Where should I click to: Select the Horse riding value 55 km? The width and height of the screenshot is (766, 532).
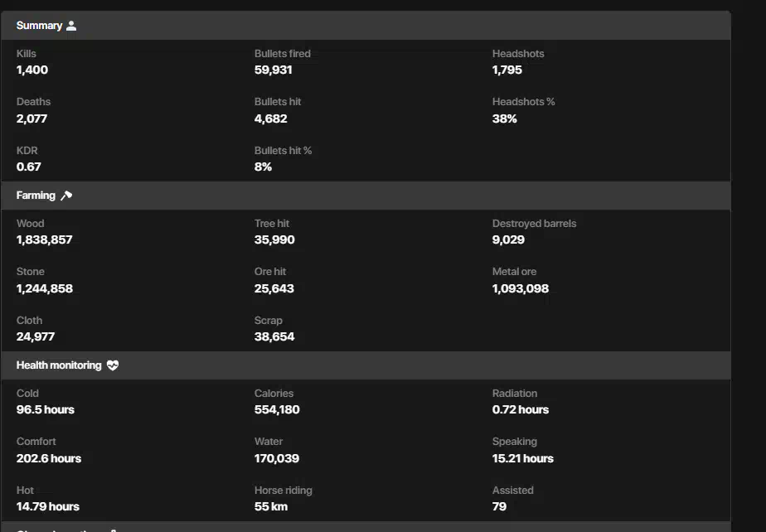271,506
